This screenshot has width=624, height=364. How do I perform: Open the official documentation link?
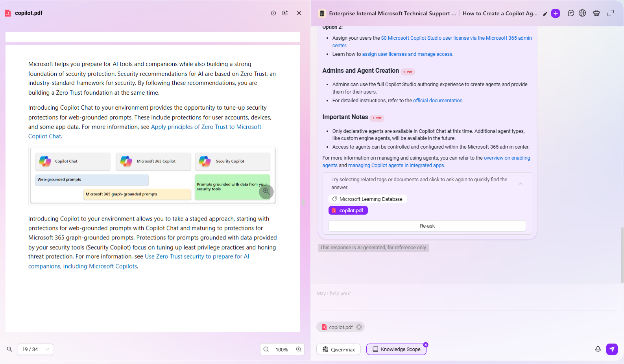tap(438, 101)
